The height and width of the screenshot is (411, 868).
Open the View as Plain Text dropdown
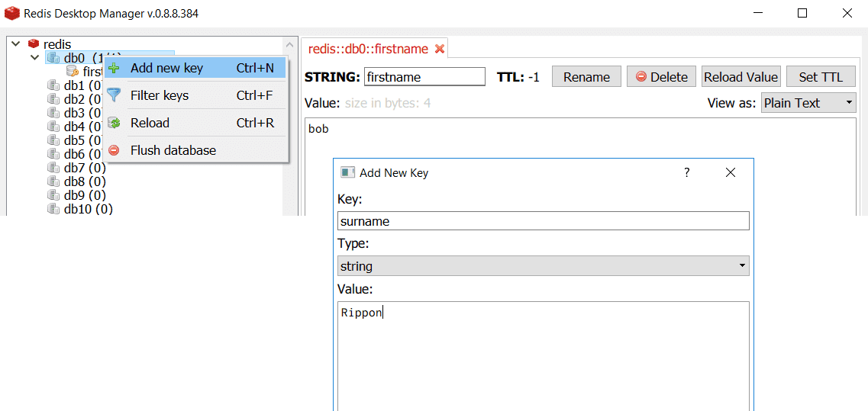(x=808, y=103)
